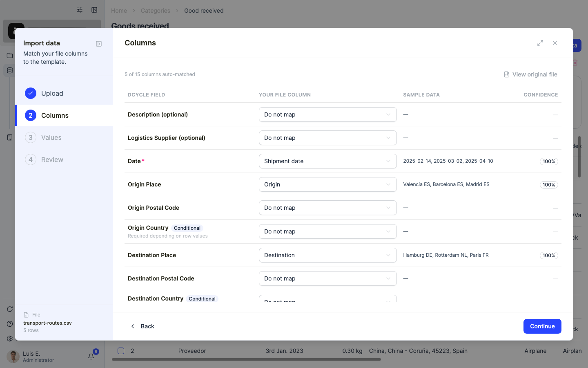Viewport: 588px width, 368px height.
Task: Click the 100% confidence badge for Origin Place
Action: click(x=549, y=185)
